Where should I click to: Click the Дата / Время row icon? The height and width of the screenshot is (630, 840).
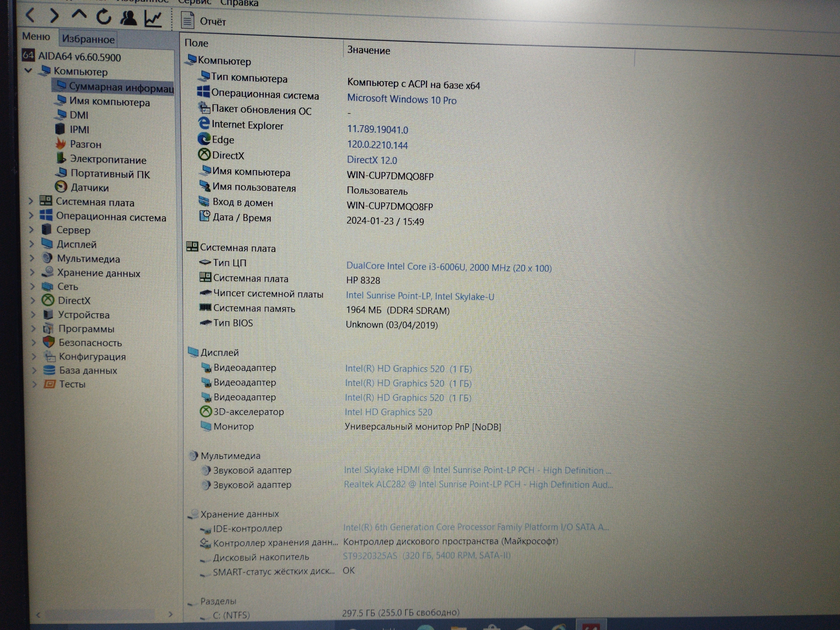tap(204, 216)
